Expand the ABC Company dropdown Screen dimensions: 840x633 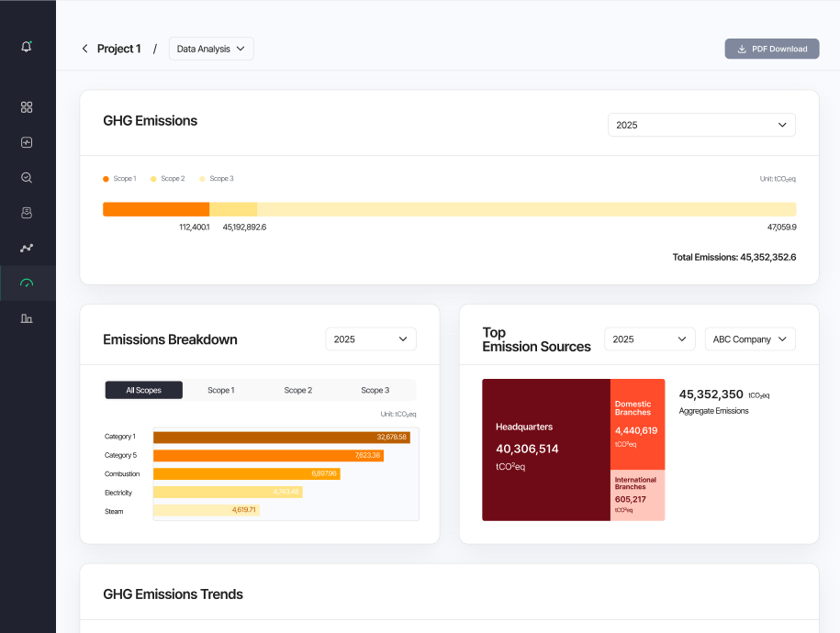750,339
